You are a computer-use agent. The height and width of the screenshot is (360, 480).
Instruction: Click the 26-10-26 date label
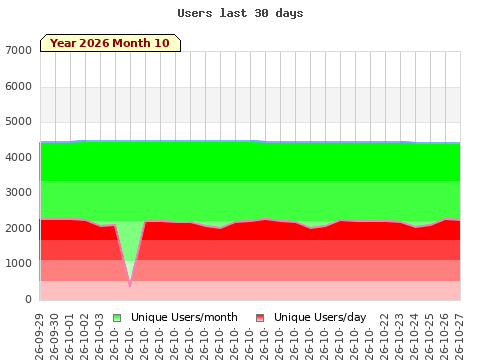coord(444,337)
